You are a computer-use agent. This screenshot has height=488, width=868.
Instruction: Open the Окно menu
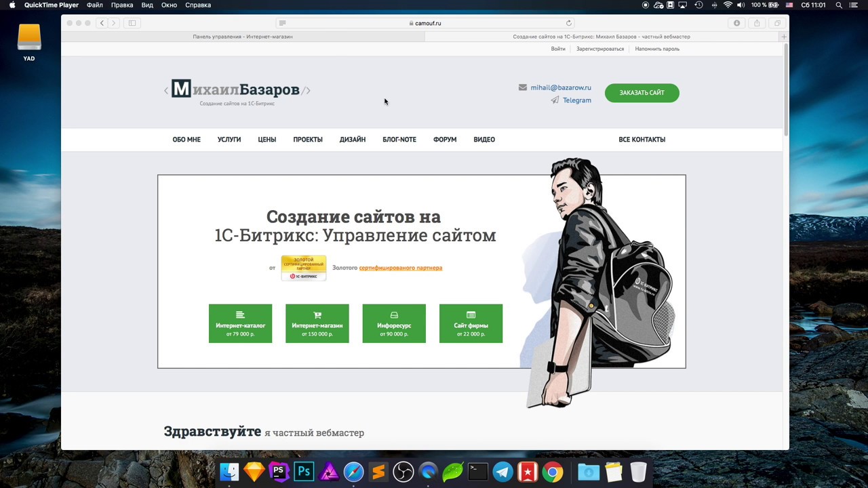coord(169,5)
